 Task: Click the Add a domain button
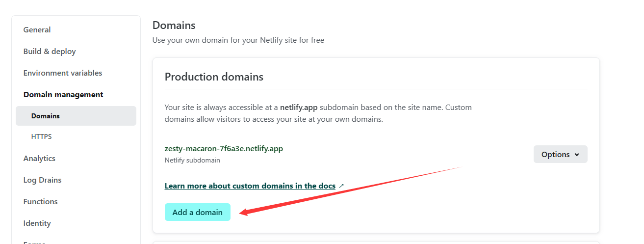pos(197,212)
